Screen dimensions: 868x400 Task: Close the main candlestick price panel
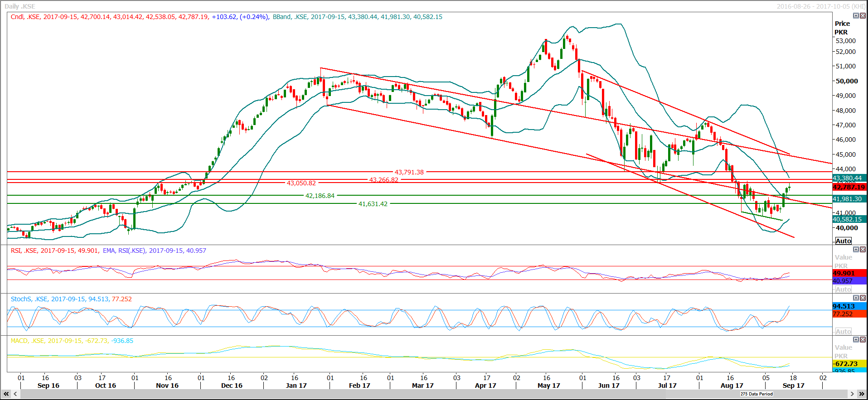coord(863,16)
